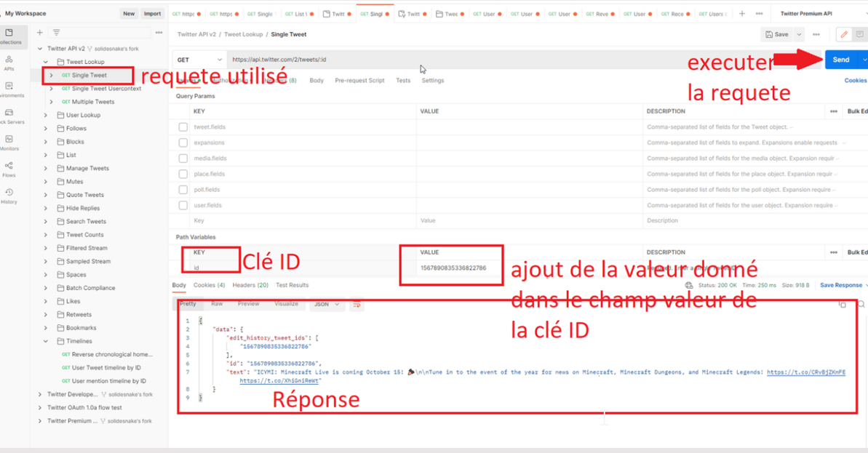This screenshot has height=453, width=868.
Task: Collapse the Timelines folder chevron
Action: click(x=46, y=341)
